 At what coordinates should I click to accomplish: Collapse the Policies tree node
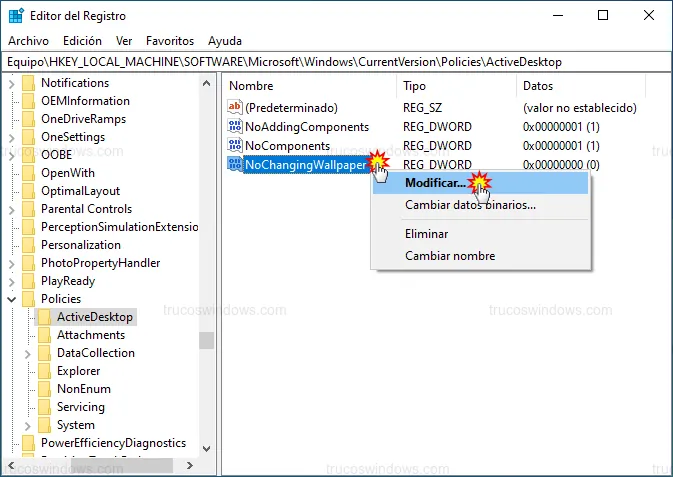point(12,299)
